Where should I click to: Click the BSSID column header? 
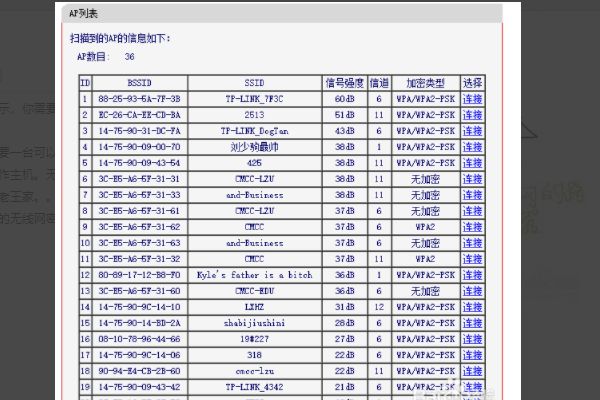point(138,83)
